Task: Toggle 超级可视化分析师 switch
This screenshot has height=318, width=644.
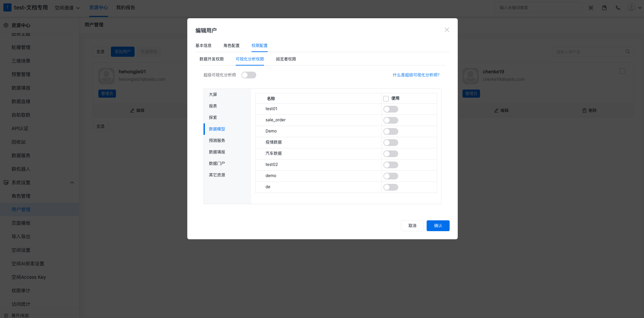Action: [249, 75]
